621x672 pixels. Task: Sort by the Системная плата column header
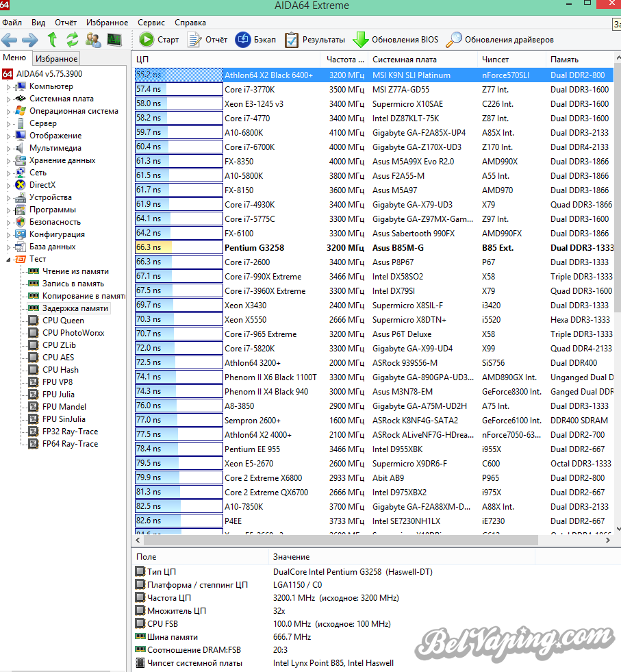(x=422, y=60)
